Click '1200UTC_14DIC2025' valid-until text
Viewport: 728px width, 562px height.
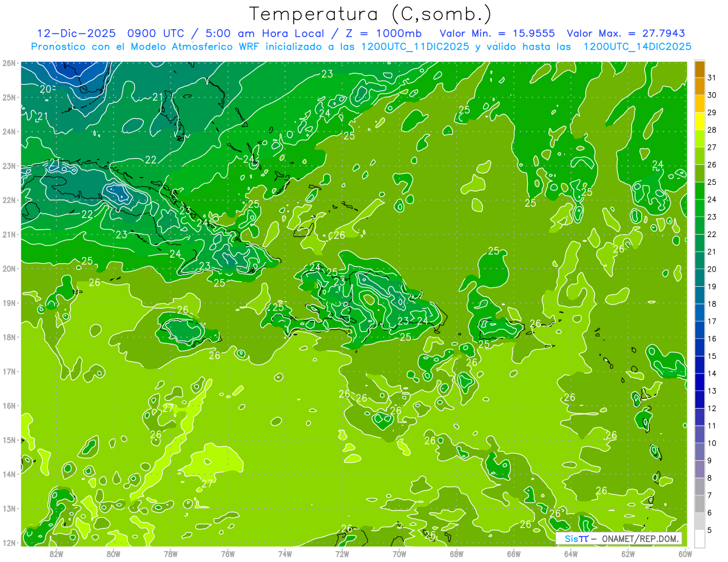pos(637,47)
